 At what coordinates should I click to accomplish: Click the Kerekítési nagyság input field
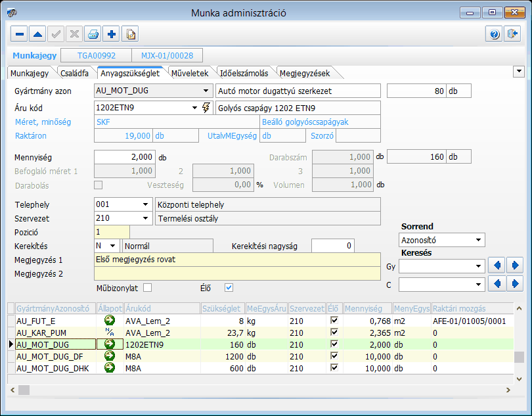coord(333,246)
